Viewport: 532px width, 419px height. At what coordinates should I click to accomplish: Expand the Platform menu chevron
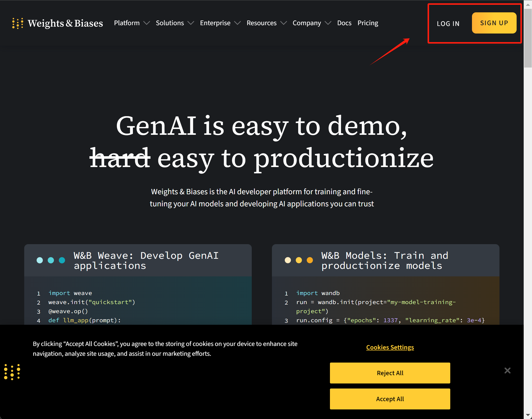147,23
